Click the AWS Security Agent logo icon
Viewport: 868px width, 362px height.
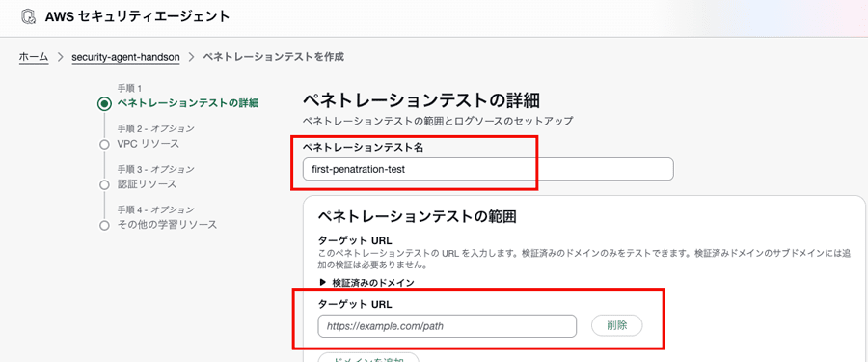(x=27, y=17)
